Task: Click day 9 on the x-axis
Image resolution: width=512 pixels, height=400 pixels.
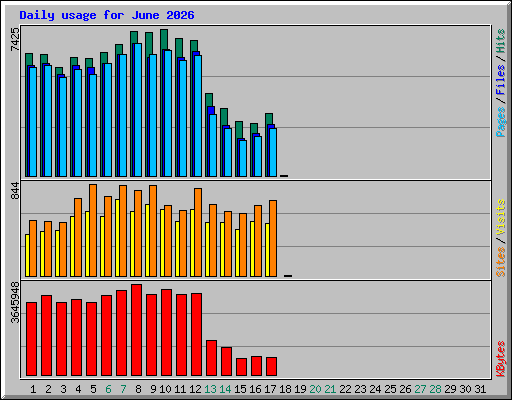Action: (153, 389)
